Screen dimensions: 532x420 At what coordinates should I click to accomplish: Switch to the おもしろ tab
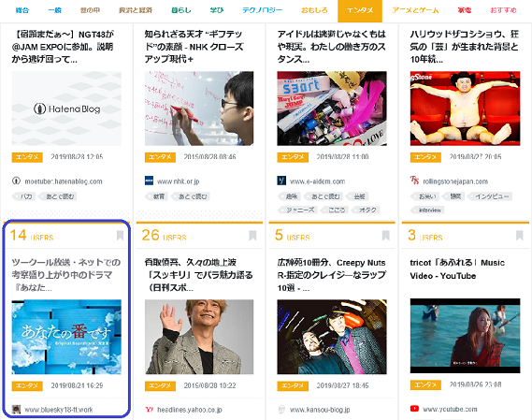click(314, 10)
